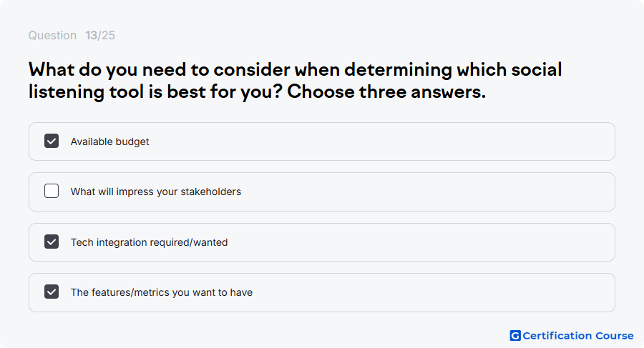Select the 'Available budget' label text
The image size is (644, 348).
coord(109,141)
